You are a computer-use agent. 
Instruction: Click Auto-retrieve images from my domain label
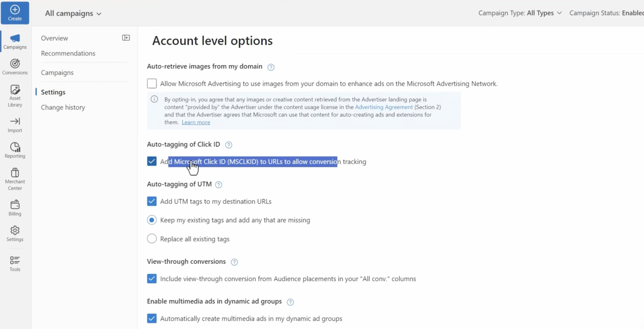pos(204,66)
